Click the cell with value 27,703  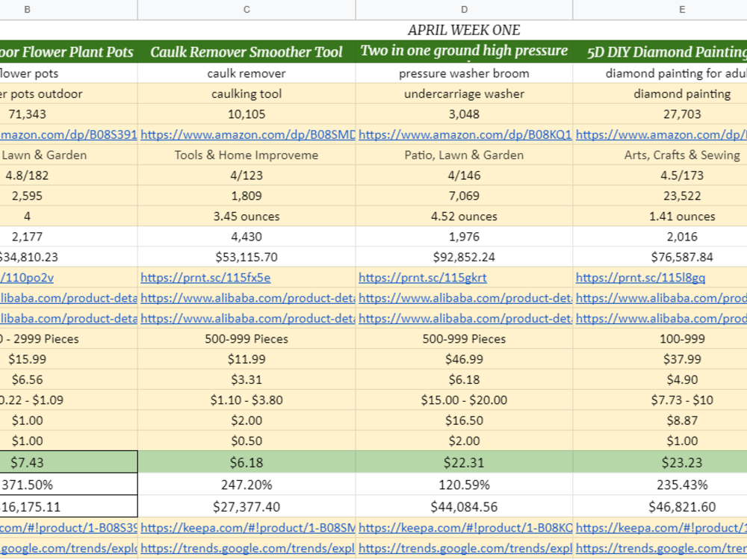660,114
